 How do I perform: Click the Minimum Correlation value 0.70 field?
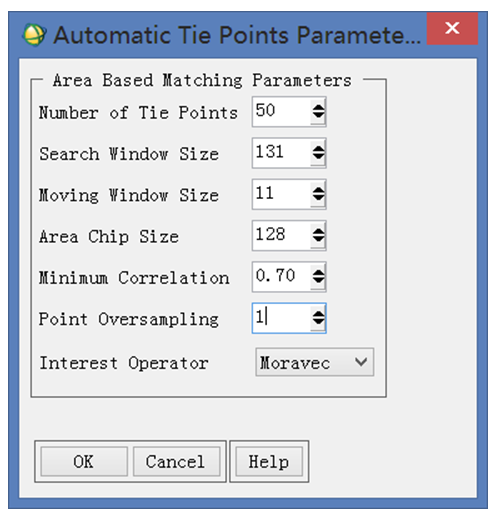282,277
